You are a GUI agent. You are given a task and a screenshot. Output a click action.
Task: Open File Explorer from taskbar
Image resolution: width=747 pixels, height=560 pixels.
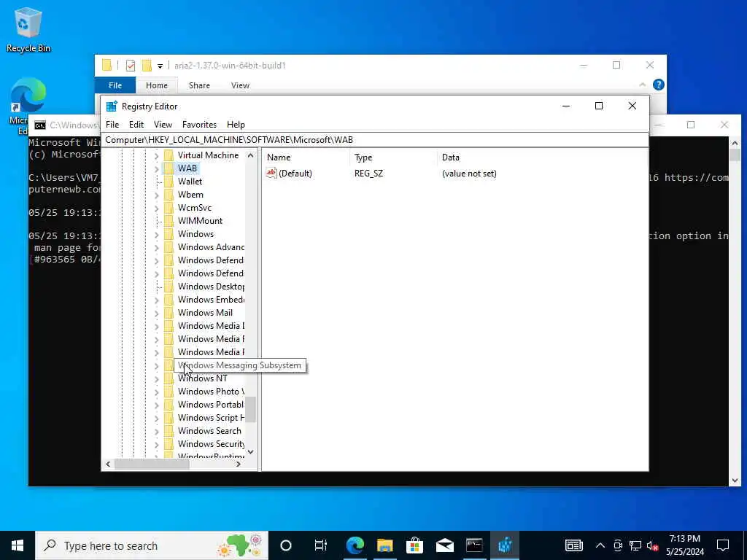[385, 545]
